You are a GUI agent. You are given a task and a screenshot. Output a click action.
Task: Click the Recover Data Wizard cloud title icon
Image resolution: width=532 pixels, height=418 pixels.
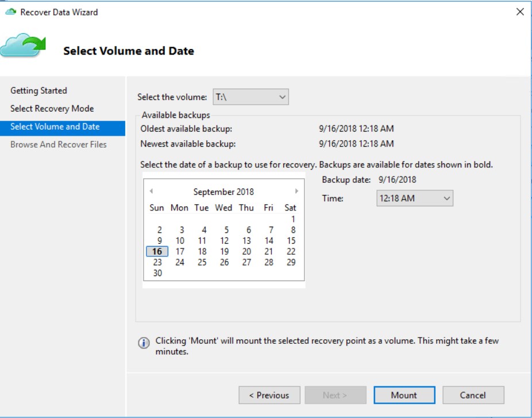point(11,12)
